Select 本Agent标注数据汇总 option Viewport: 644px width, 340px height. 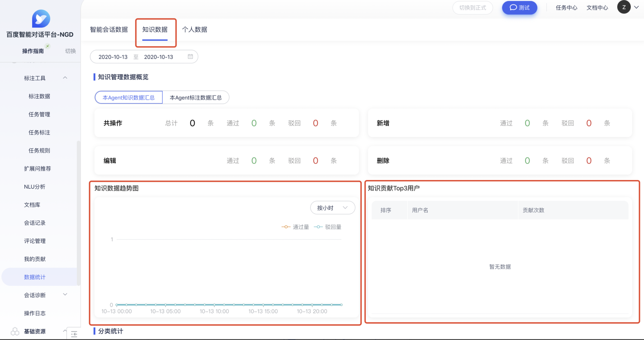coord(196,98)
